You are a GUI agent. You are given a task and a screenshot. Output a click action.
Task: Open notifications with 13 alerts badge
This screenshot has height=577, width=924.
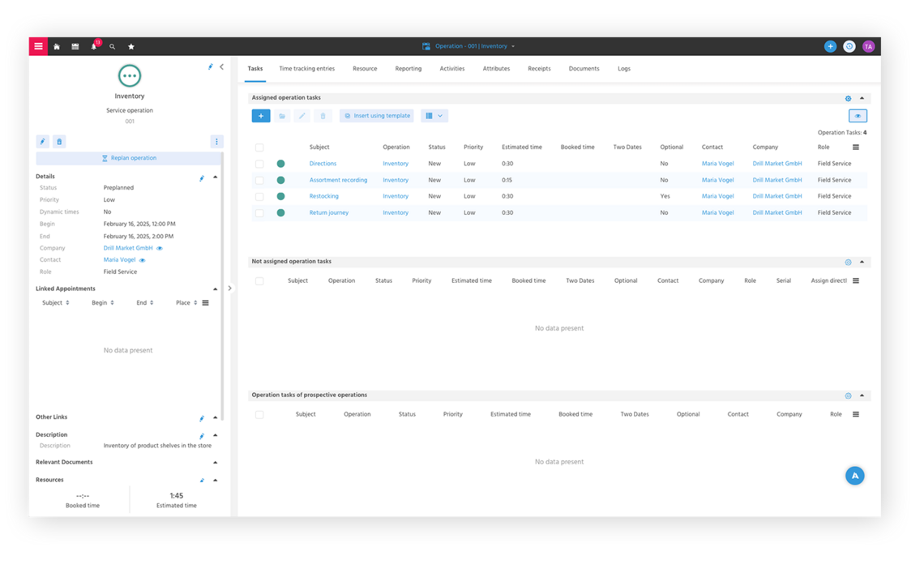92,46
